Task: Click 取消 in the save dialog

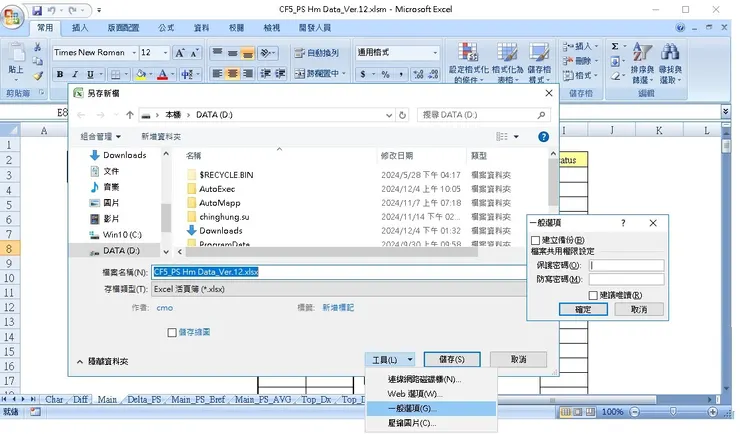Action: (x=518, y=359)
